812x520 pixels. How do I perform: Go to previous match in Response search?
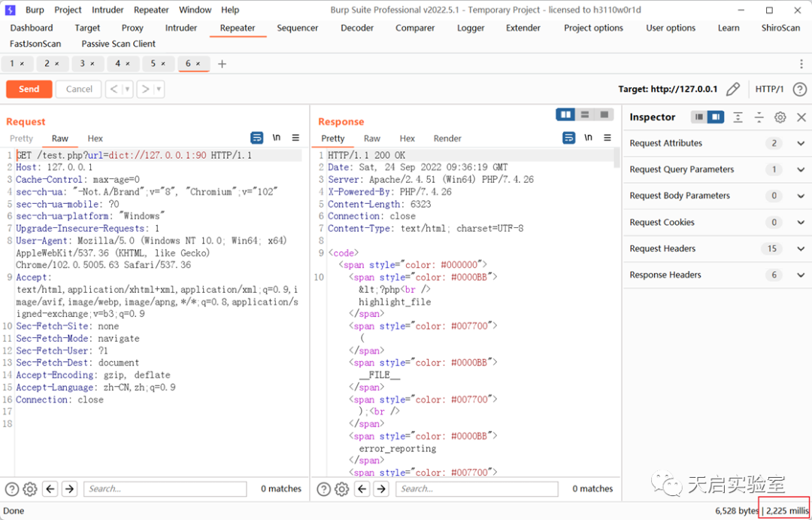click(362, 489)
